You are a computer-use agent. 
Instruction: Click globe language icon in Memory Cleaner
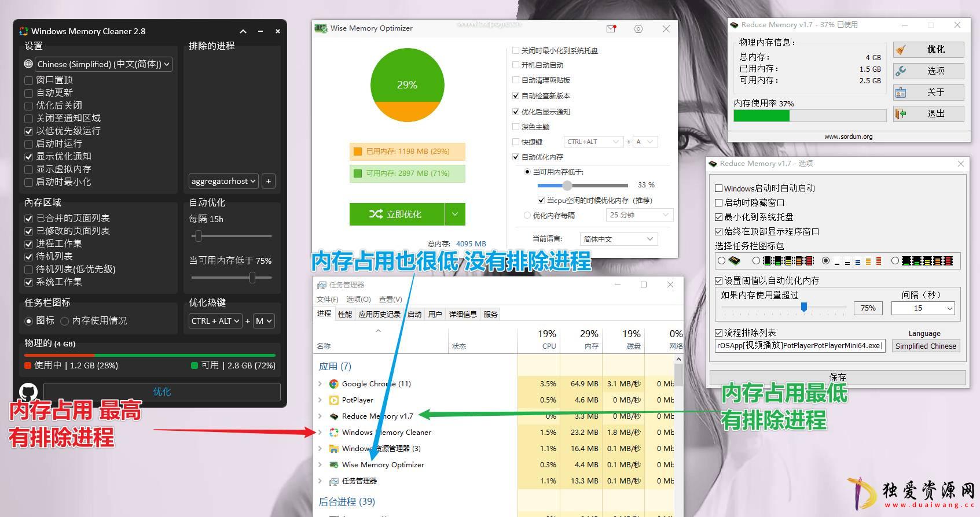click(x=28, y=64)
